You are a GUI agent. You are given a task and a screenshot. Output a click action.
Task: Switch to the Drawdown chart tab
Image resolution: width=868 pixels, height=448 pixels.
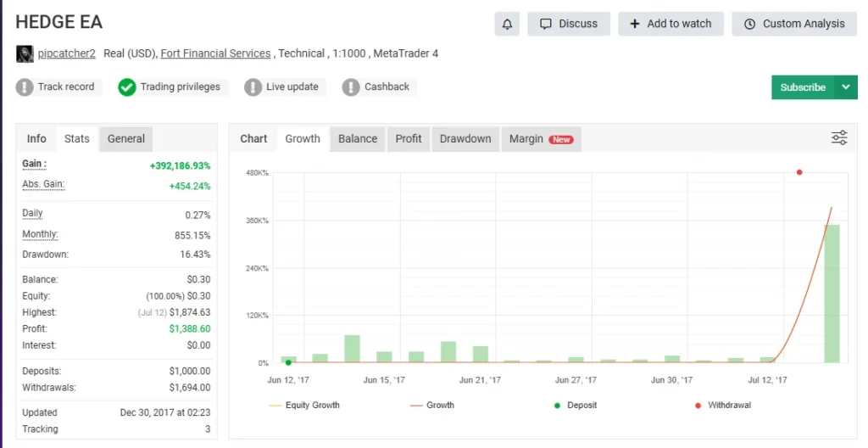[x=465, y=139]
